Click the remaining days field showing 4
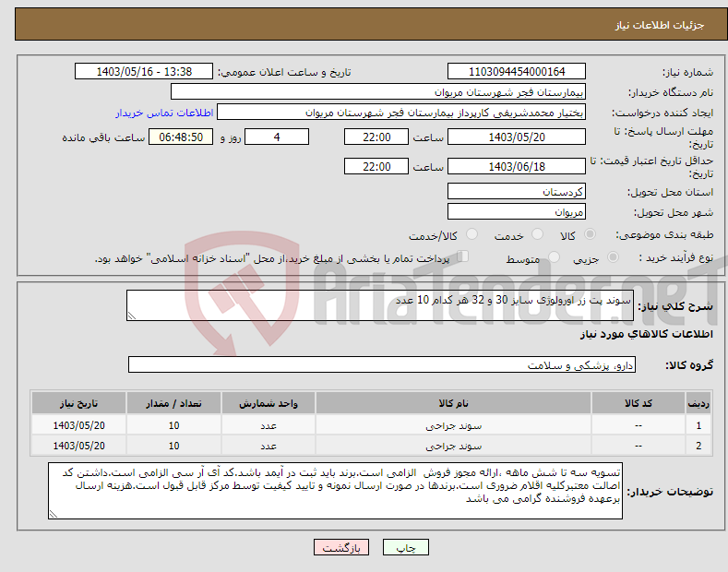The height and width of the screenshot is (572, 728). point(277,137)
